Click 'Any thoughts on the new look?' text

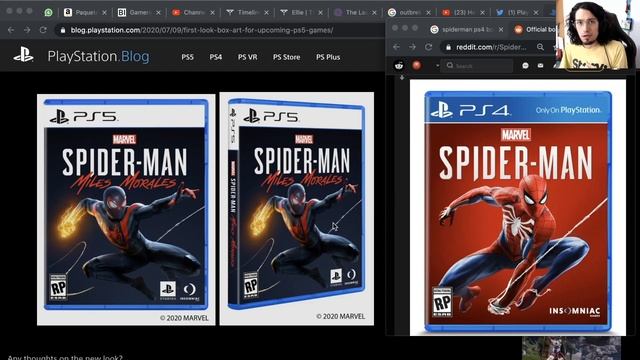pyautogui.click(x=65, y=358)
